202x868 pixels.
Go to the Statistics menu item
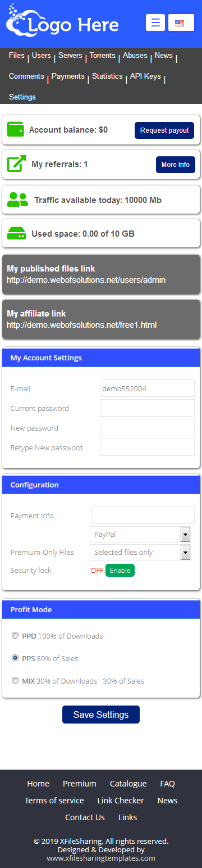click(x=107, y=76)
